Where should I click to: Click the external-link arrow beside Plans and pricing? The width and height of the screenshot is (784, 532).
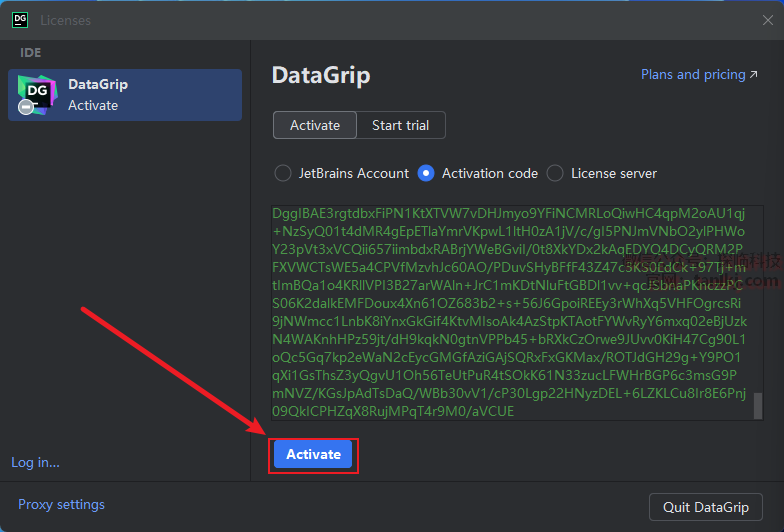pyautogui.click(x=753, y=75)
